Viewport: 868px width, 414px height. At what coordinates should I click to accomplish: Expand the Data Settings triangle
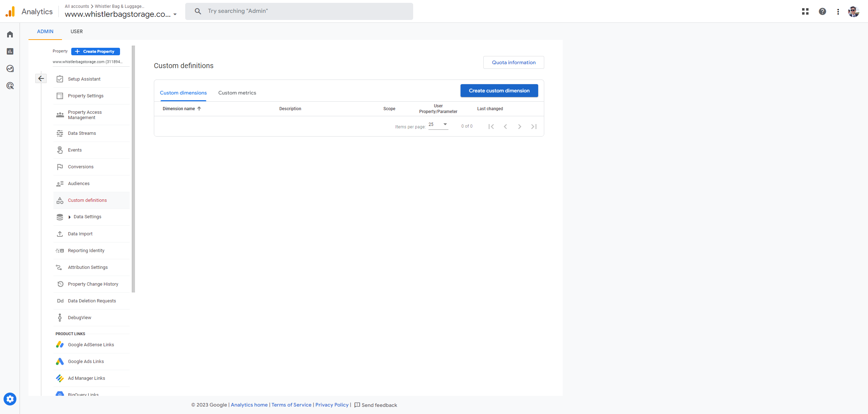69,217
